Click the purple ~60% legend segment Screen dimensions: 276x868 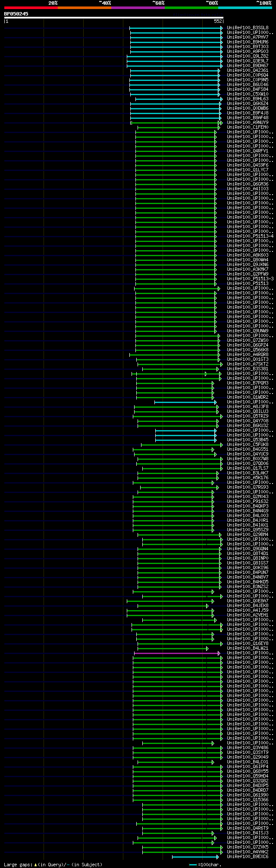tap(138, 8)
